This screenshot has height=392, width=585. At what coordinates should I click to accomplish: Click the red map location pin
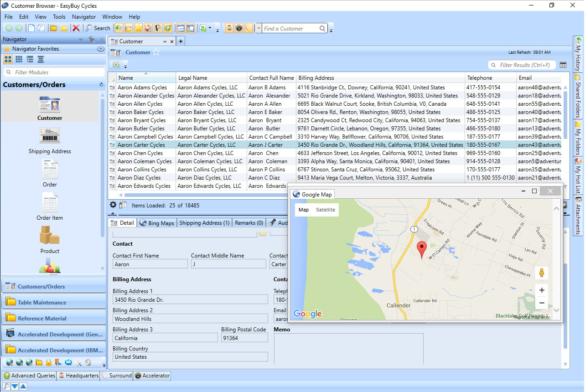pyautogui.click(x=422, y=250)
